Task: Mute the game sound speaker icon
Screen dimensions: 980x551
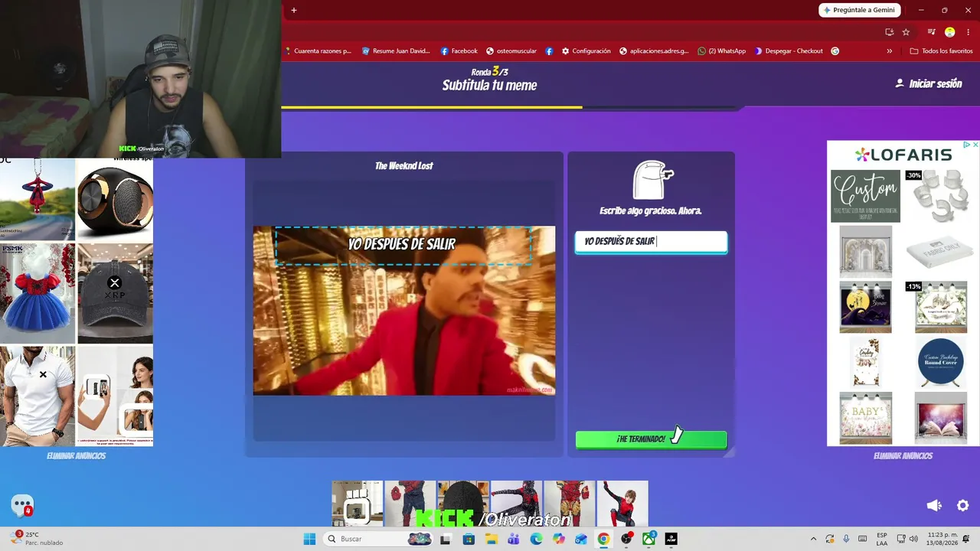Action: (934, 506)
